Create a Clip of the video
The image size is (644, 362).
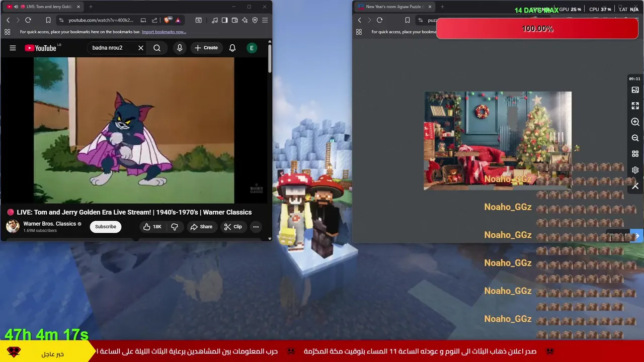(x=233, y=227)
